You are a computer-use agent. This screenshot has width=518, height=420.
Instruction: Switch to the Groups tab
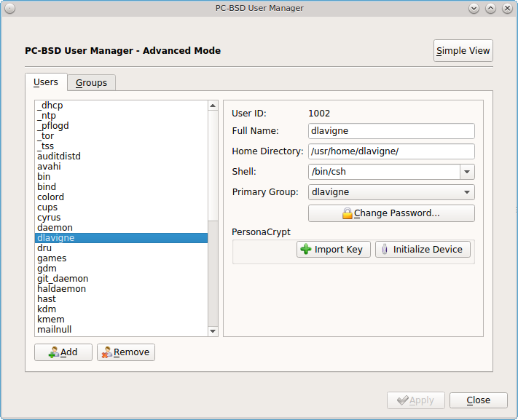[x=92, y=82]
